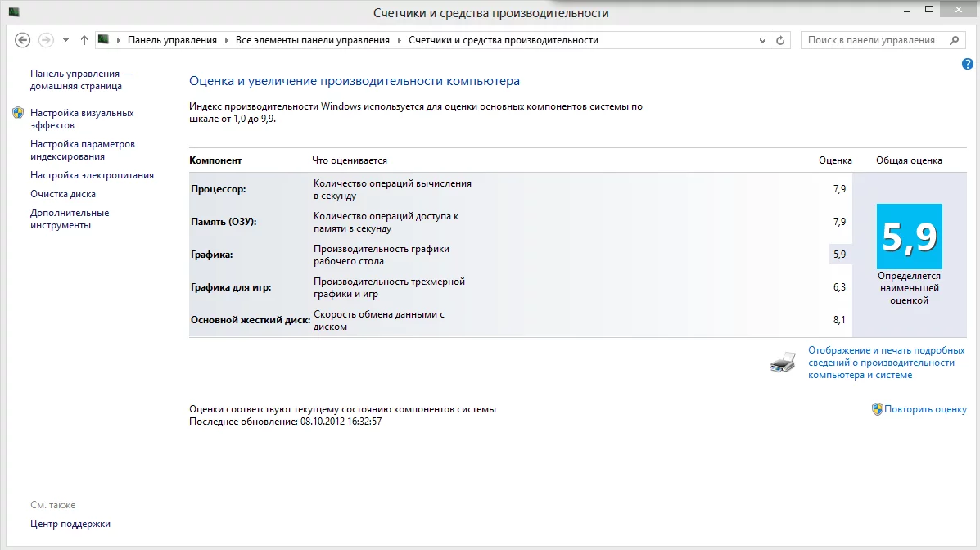Image resolution: width=980 pixels, height=550 pixels.
Task: Select the 'Графика:' row label
Action: [211, 255]
